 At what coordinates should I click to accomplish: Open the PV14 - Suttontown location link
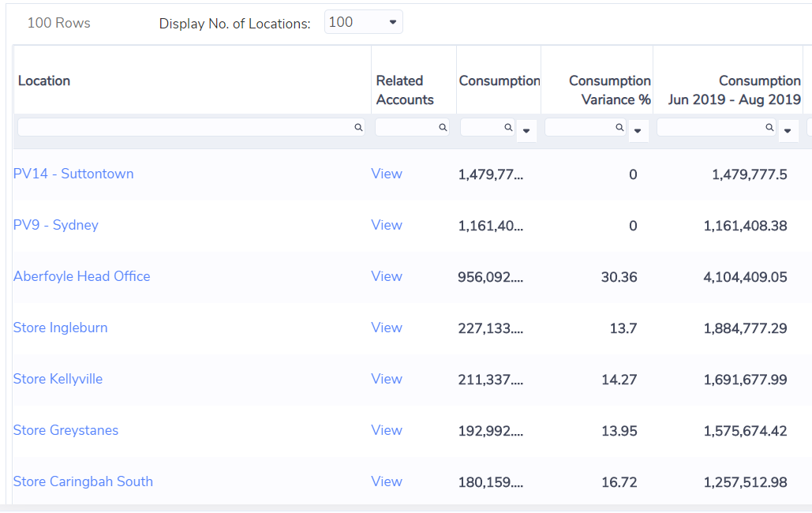pyautogui.click(x=73, y=174)
